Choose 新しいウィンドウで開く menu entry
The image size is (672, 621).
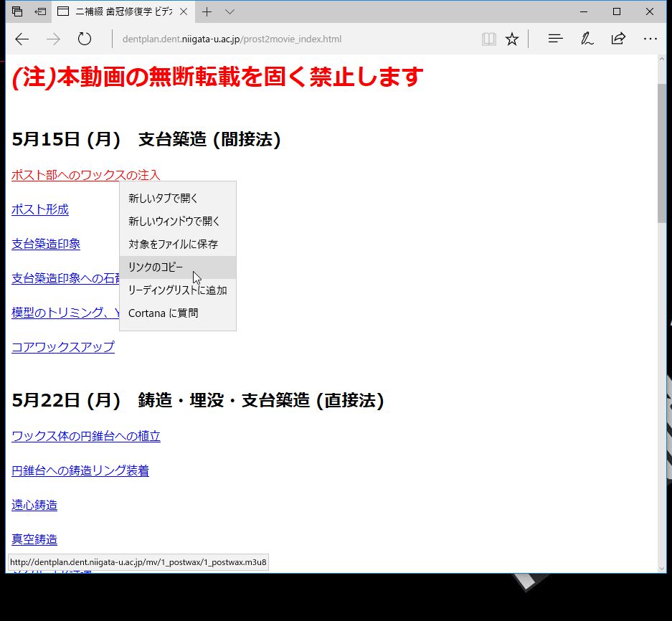174,222
